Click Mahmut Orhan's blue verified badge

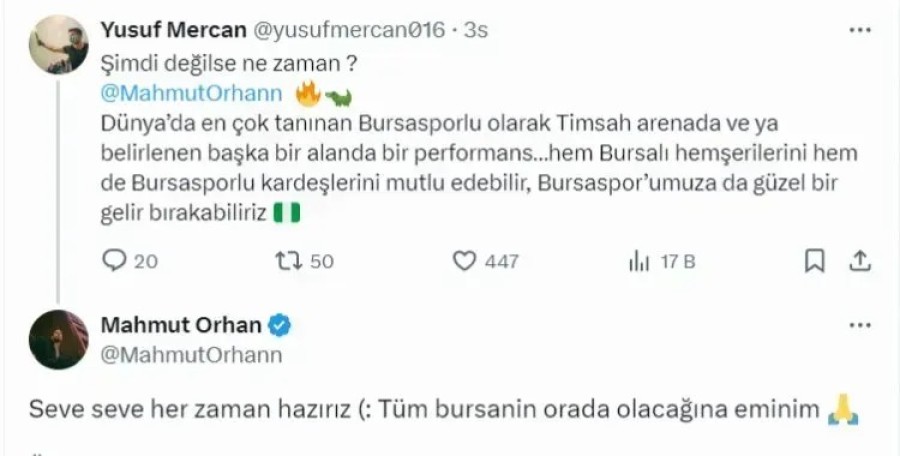[280, 326]
